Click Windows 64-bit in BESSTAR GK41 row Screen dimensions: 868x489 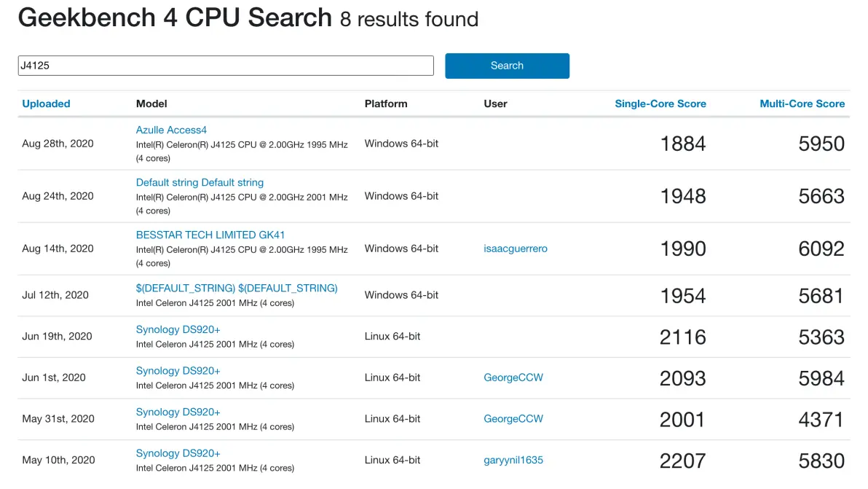pyautogui.click(x=401, y=249)
